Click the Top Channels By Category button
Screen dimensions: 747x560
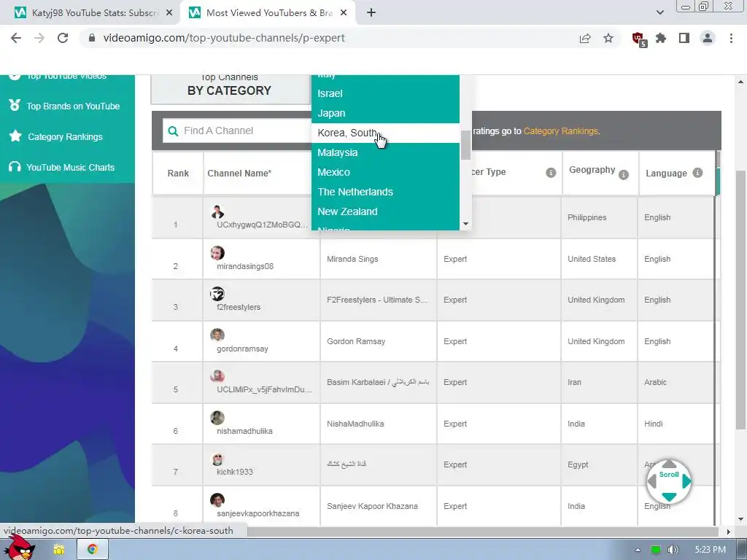pyautogui.click(x=230, y=89)
